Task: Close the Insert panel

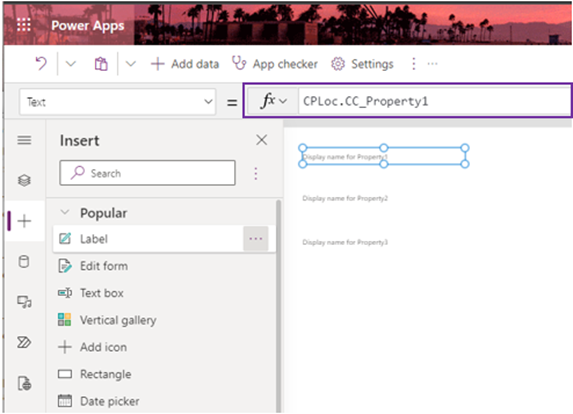Action: [262, 140]
